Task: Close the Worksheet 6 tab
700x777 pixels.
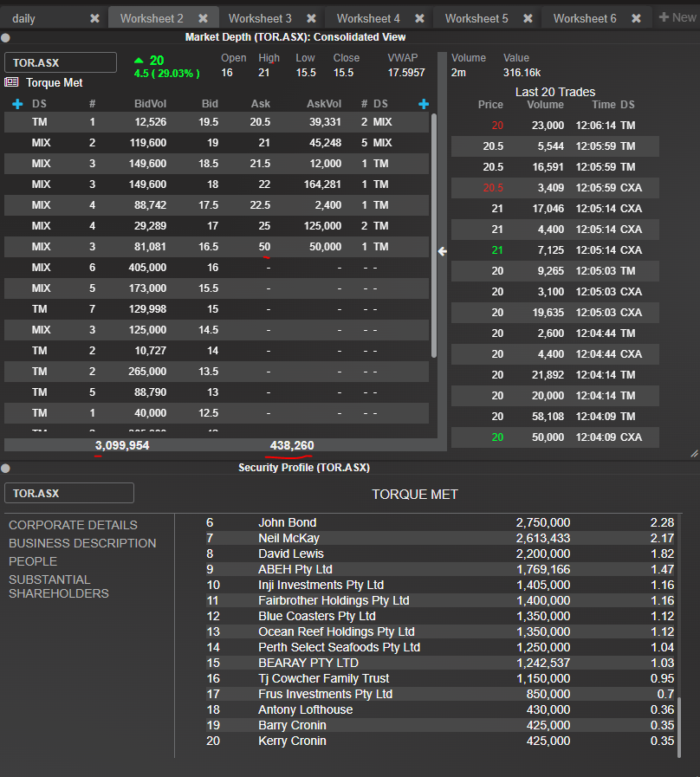Action: (x=636, y=18)
